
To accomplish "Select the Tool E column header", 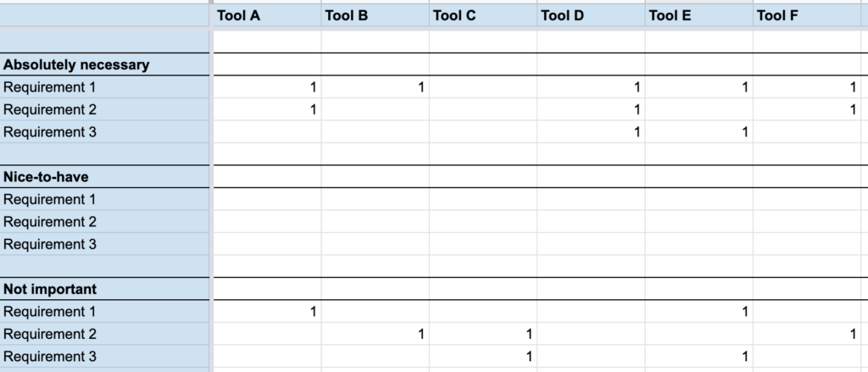I will click(x=699, y=15).
